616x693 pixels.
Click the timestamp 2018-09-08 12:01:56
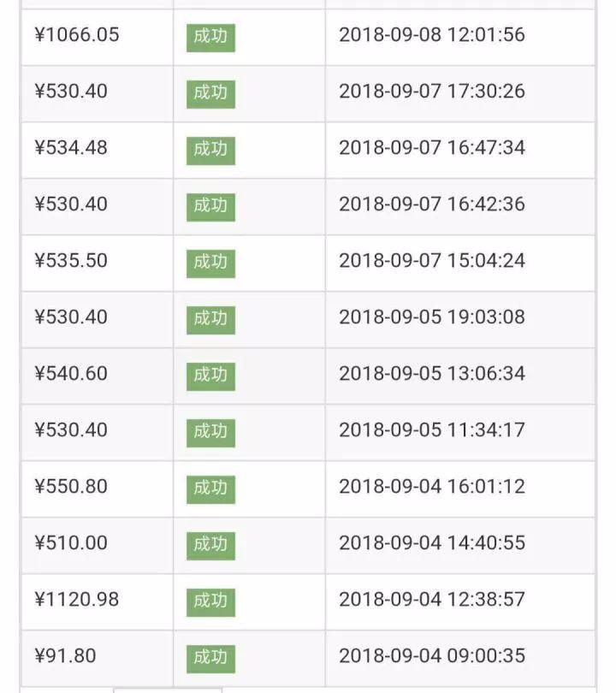pos(432,35)
